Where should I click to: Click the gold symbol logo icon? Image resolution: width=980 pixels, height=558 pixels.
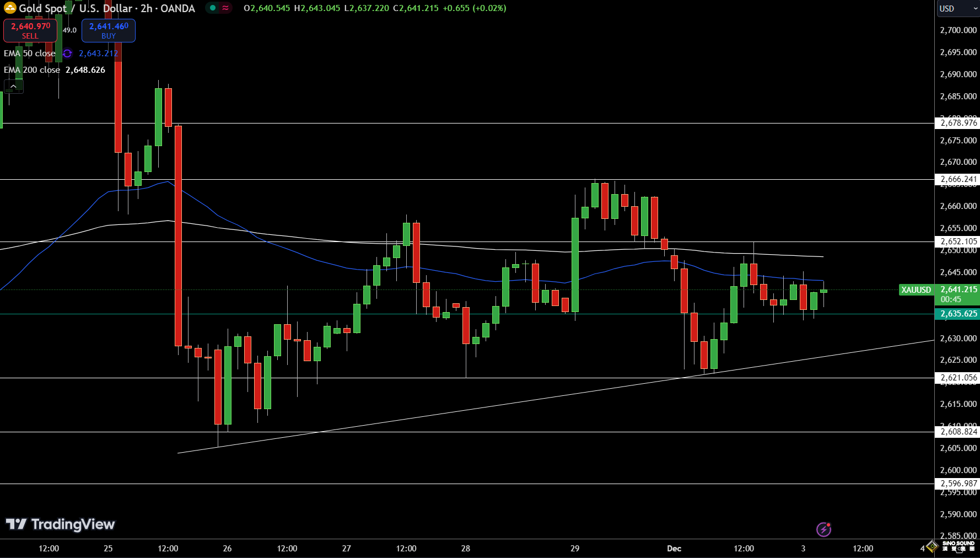point(10,8)
